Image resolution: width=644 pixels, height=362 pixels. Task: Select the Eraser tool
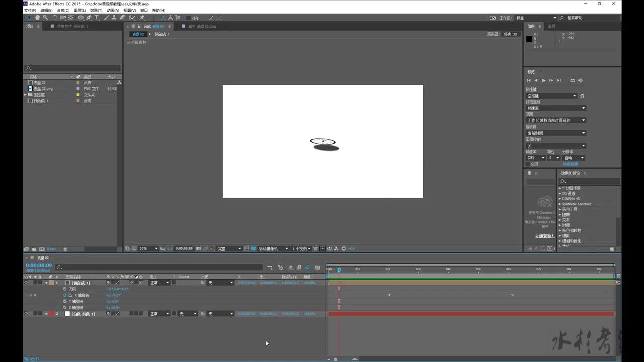(122, 18)
